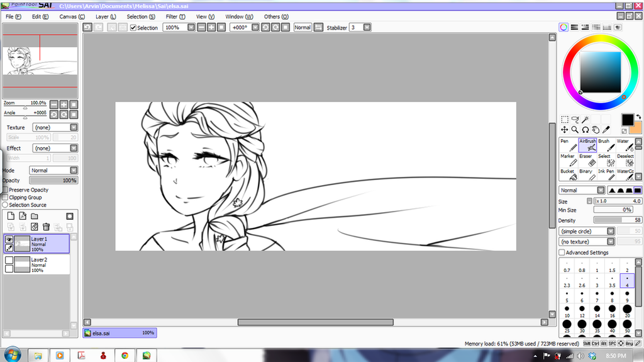The width and height of the screenshot is (644, 362).
Task: Open the brush blend mode Normal dropdown
Action: (601, 190)
